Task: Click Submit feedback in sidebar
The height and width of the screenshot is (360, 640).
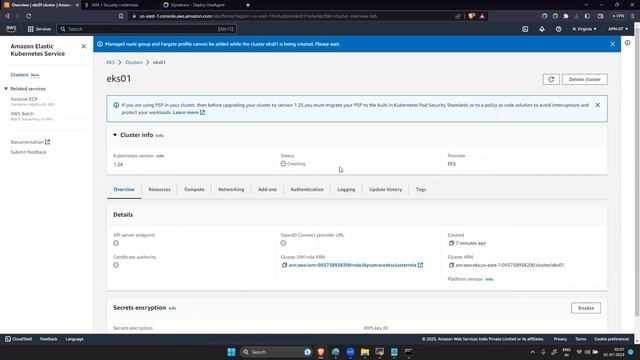Action: 29,152
